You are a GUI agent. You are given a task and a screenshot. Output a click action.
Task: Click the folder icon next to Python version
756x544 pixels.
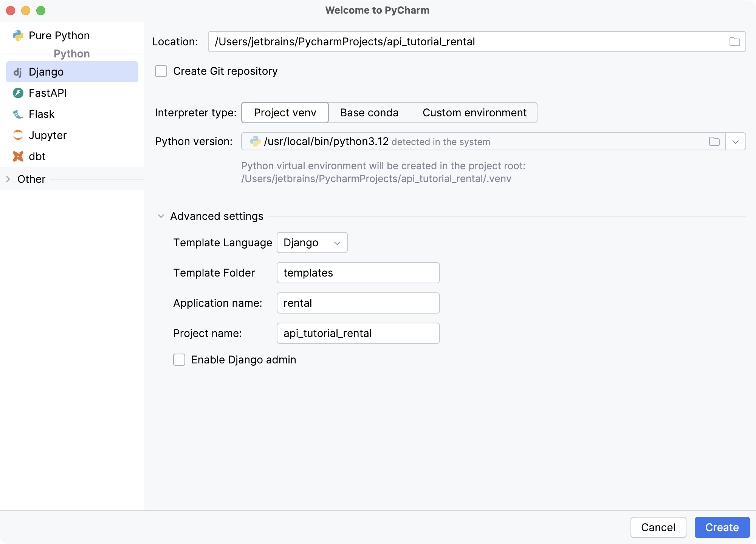pos(714,141)
